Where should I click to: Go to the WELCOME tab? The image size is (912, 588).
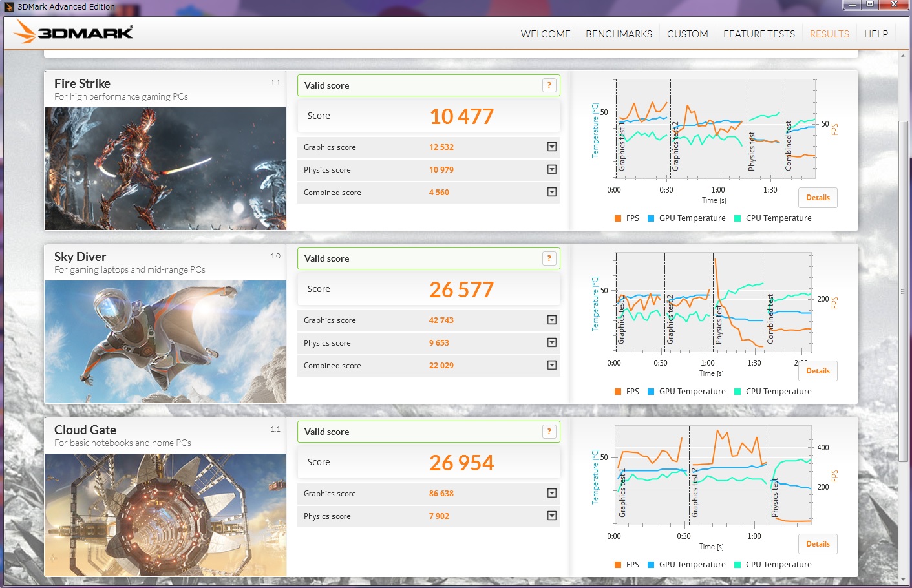point(546,34)
